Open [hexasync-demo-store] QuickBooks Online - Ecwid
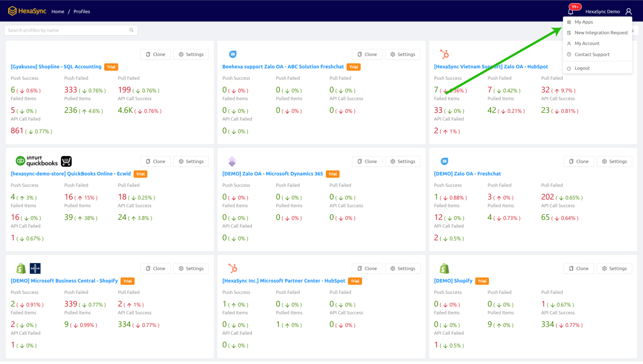 point(71,174)
